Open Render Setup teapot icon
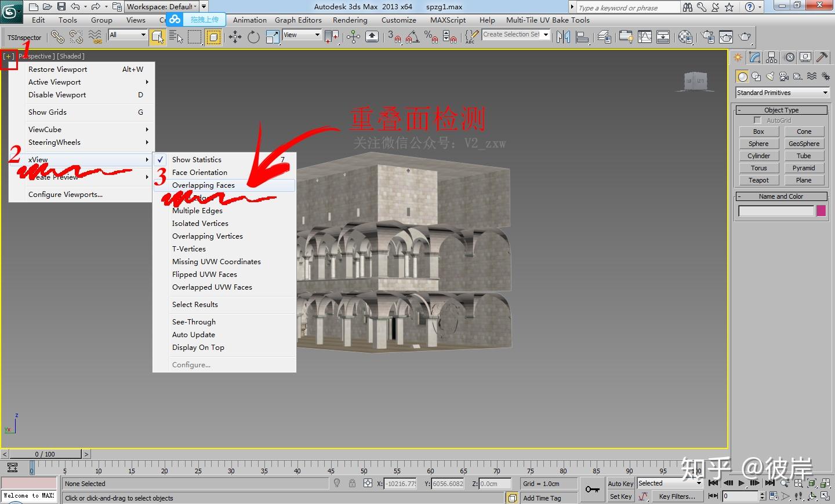The height and width of the screenshot is (504, 835). point(707,37)
